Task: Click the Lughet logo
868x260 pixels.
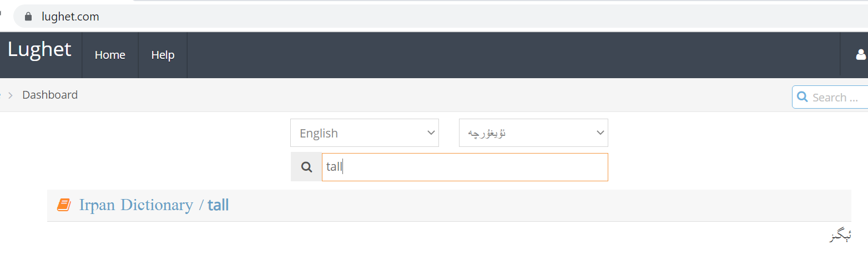Action: point(39,49)
